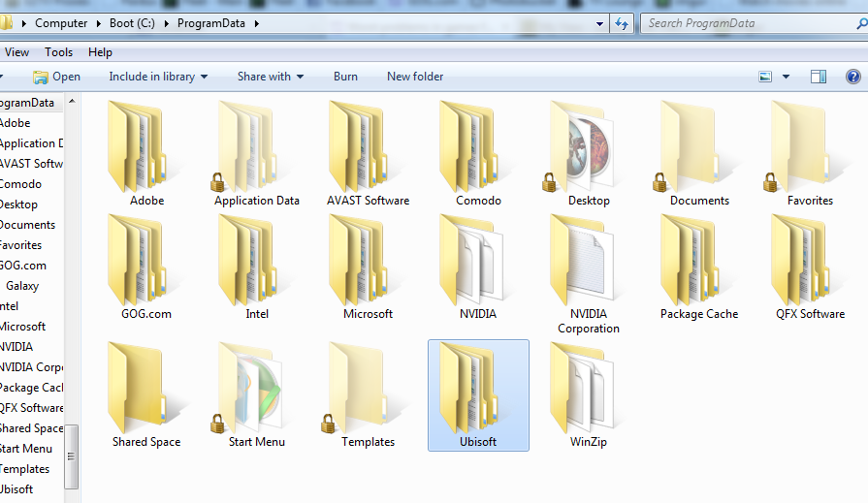Click the change view icon button
The height and width of the screenshot is (503, 868).
tap(765, 77)
